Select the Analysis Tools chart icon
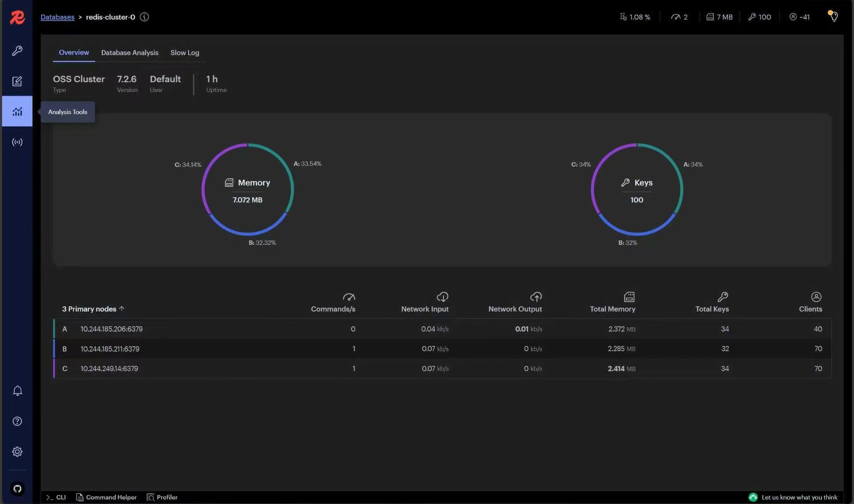Viewport: 854px width, 504px height. (x=17, y=111)
